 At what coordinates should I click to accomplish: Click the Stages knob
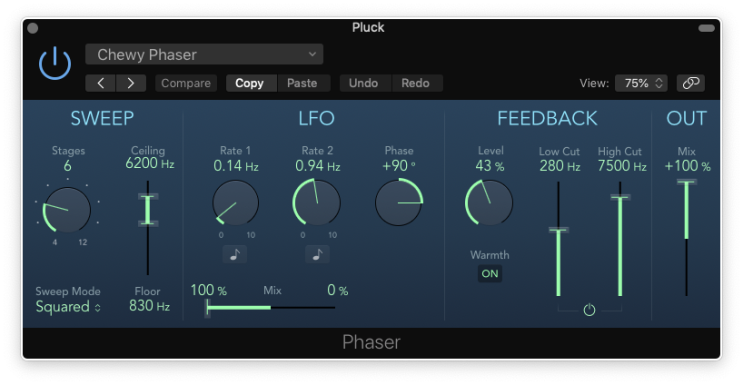click(67, 210)
